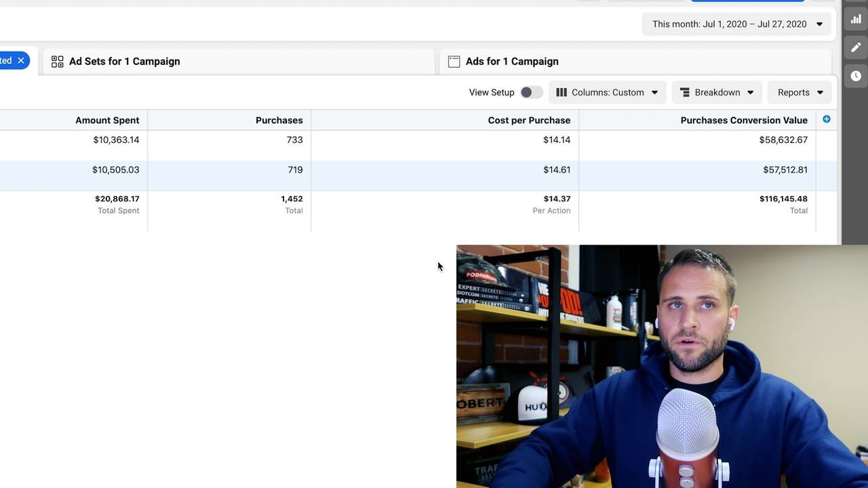
Task: Open the date range Jul 1 – Jul 27 dropdown
Action: [737, 24]
